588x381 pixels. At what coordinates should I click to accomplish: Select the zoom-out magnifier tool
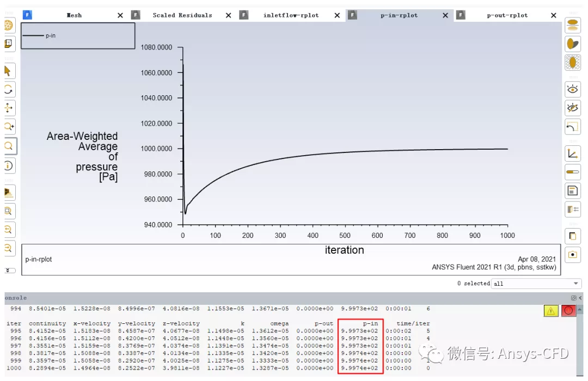[x=9, y=229]
